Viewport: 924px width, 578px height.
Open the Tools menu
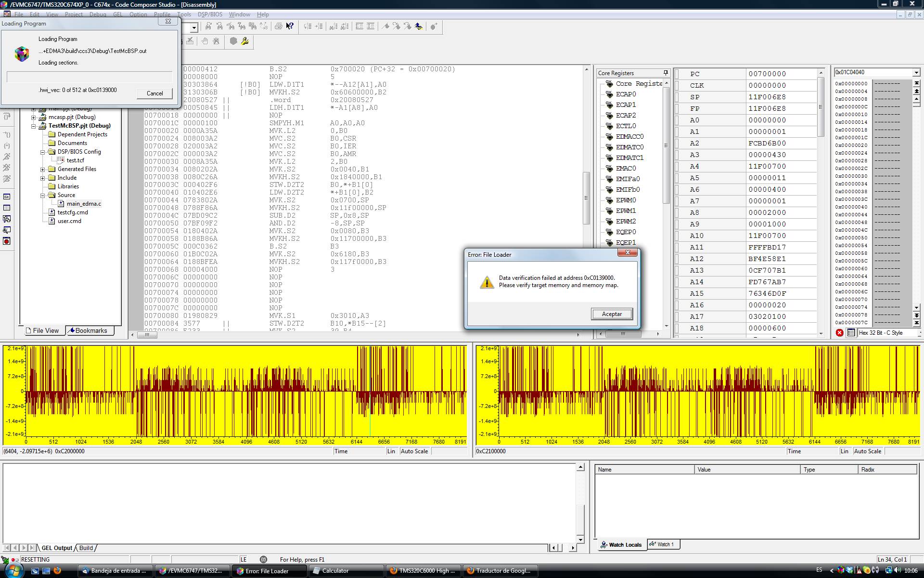click(184, 14)
